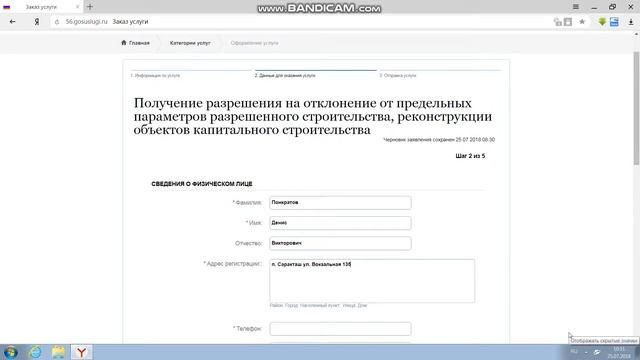Viewport: 640px width, 360px height.
Task: Open Yandex home via the Я button
Action: 37,22
